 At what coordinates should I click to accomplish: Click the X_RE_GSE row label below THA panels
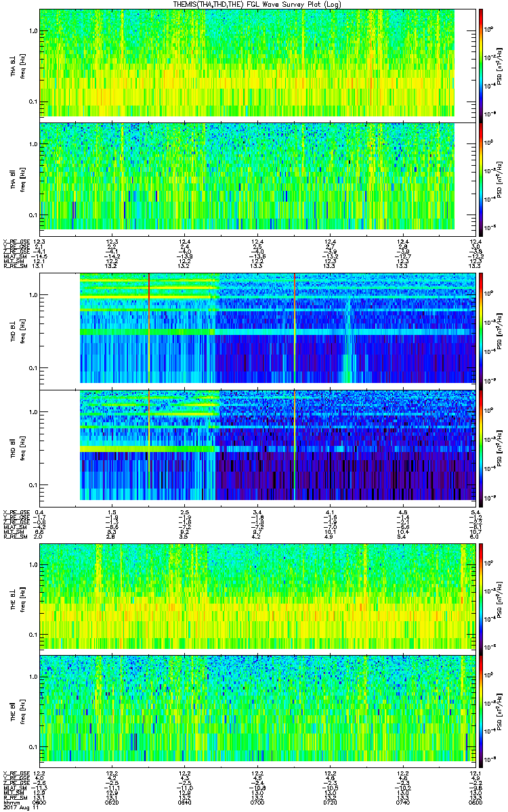15,242
